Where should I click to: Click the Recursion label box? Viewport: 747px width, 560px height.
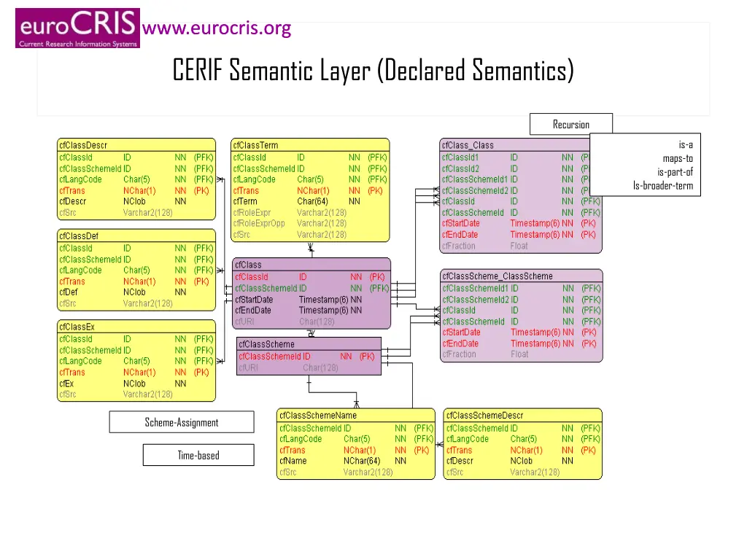click(x=570, y=124)
